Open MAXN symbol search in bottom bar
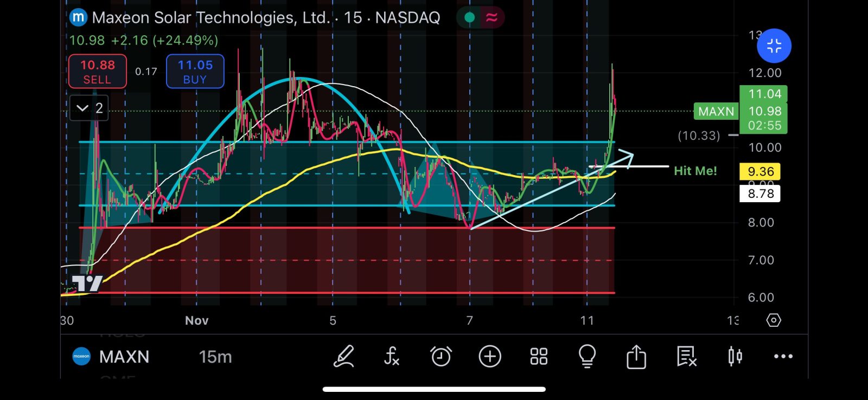Screen dimensions: 868x400 click(x=124, y=357)
